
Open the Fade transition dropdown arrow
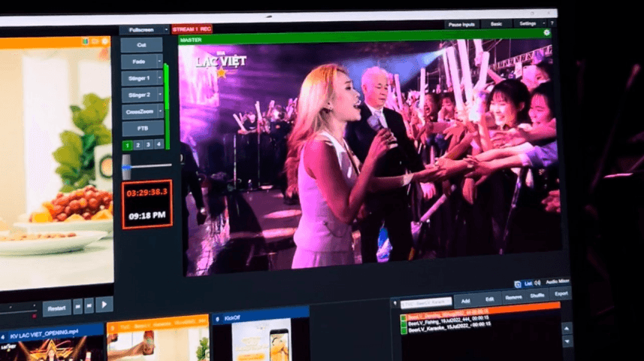(160, 62)
